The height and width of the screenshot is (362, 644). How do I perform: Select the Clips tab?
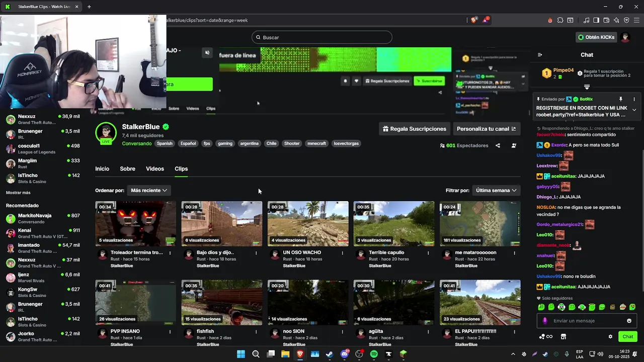pos(181,169)
